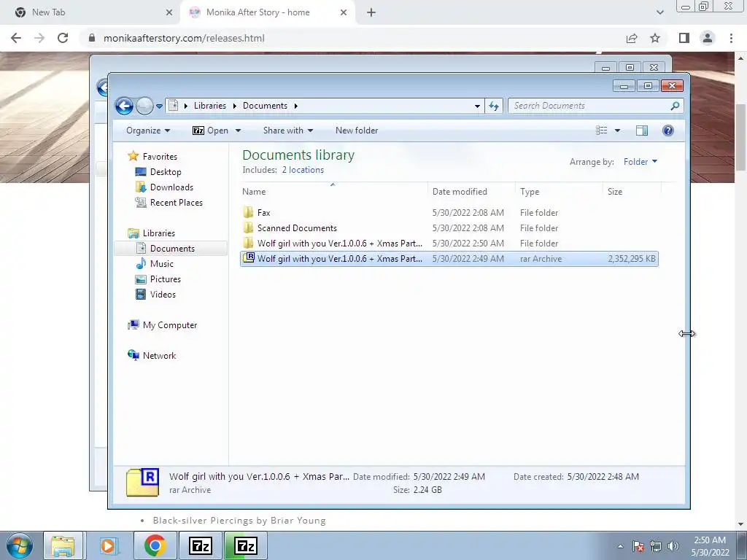747x560 pixels.
Task: Sort by the Type column header
Action: [x=559, y=192]
